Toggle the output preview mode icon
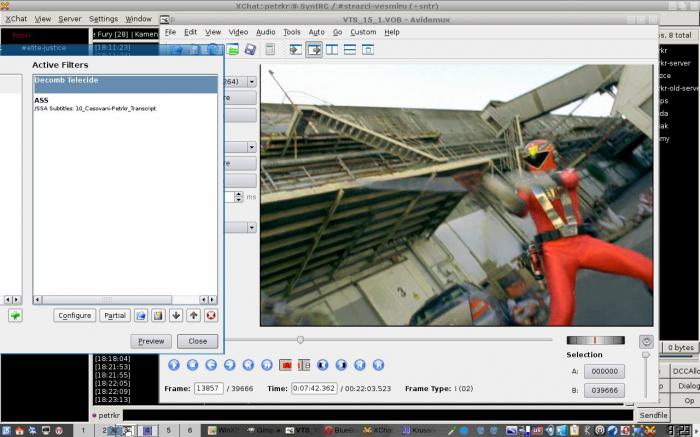 tap(314, 50)
